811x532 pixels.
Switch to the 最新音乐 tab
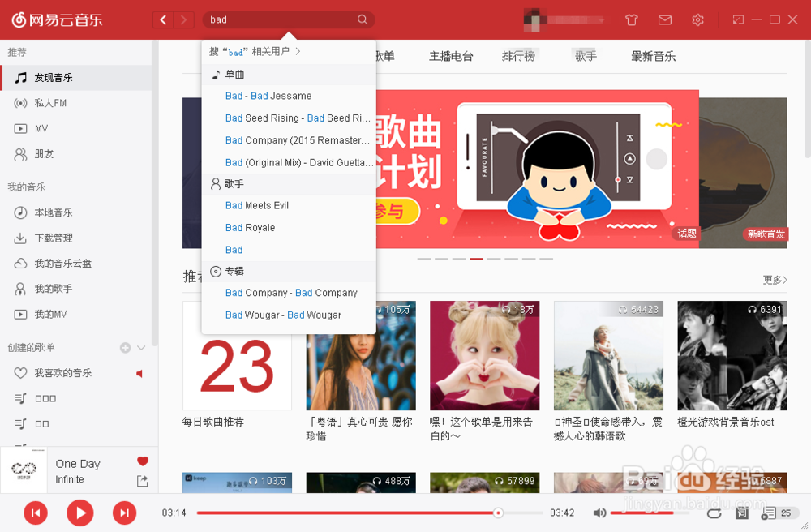[653, 56]
